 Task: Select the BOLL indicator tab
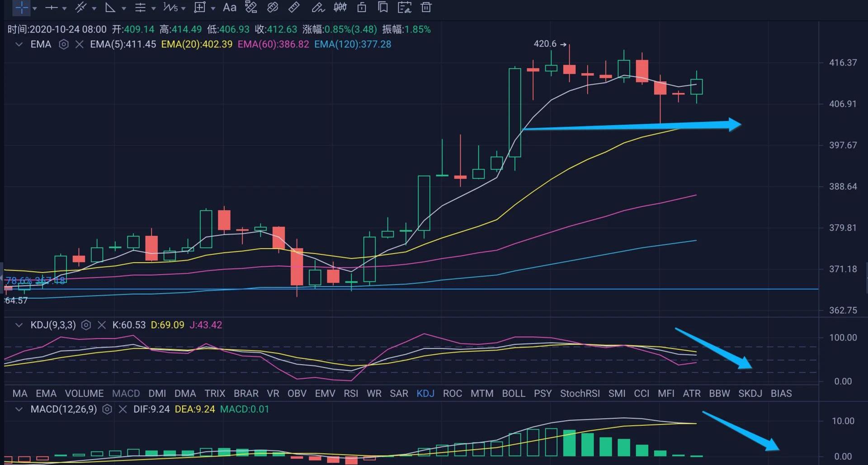(514, 394)
